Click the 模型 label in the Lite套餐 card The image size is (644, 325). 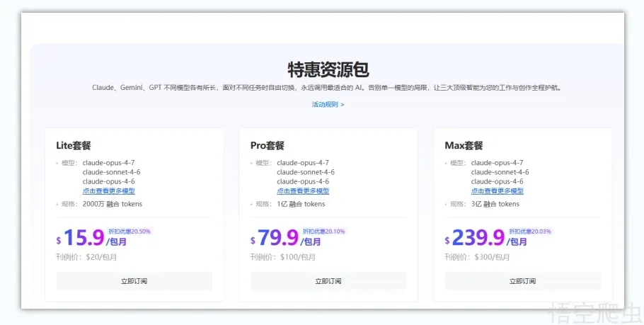click(x=69, y=163)
